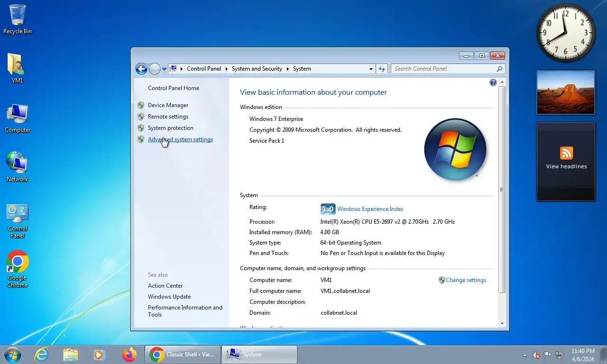The height and width of the screenshot is (364, 607).
Task: Click the shield icon beside System protection
Action: pos(141,128)
